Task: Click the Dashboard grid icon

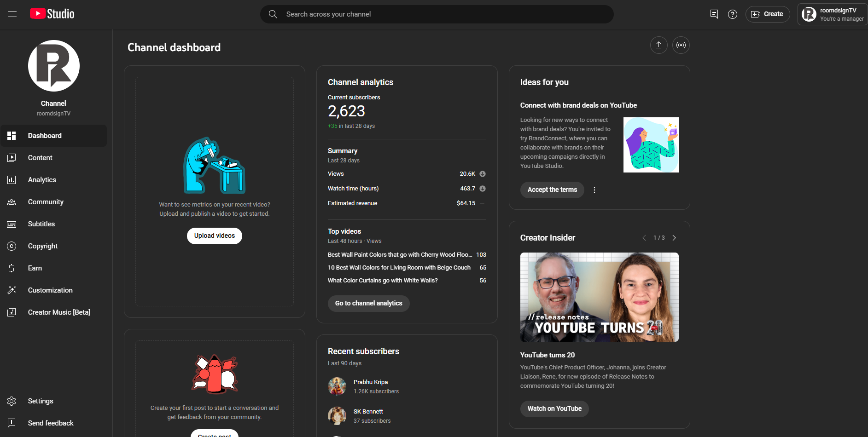Action: tap(12, 136)
